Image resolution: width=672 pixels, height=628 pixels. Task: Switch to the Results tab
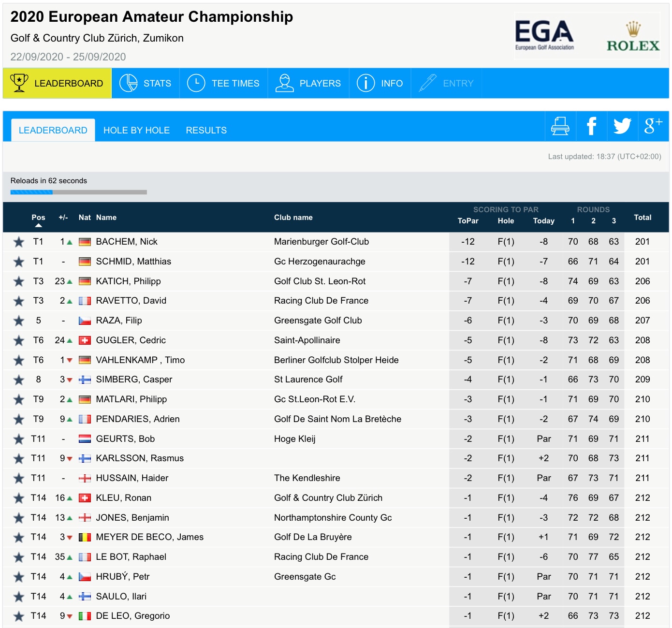[206, 131]
